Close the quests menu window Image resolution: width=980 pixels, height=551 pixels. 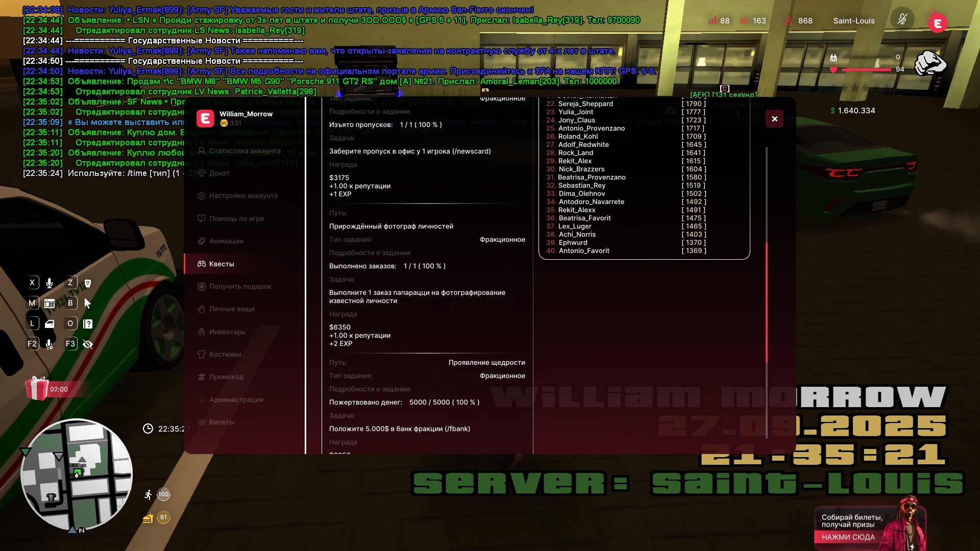click(774, 119)
